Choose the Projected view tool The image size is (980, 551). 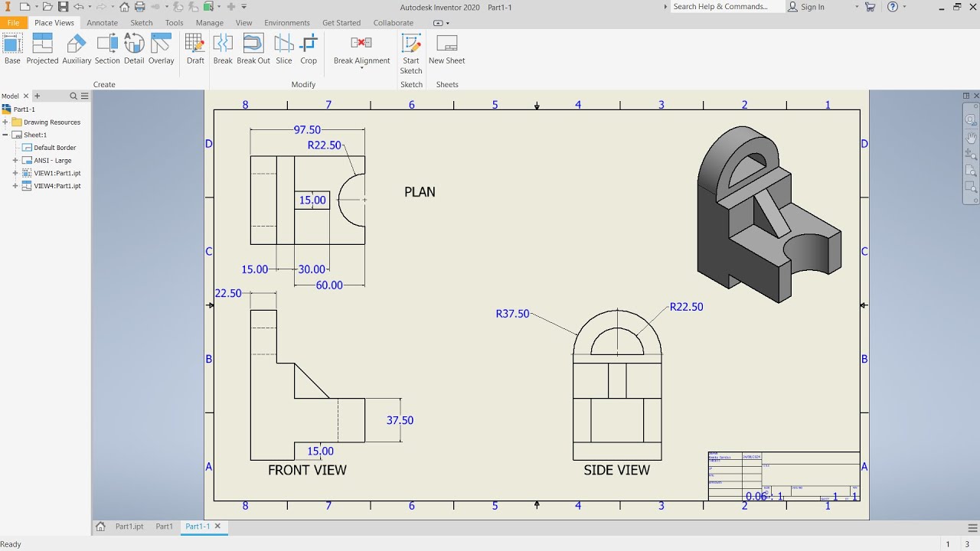pos(42,49)
